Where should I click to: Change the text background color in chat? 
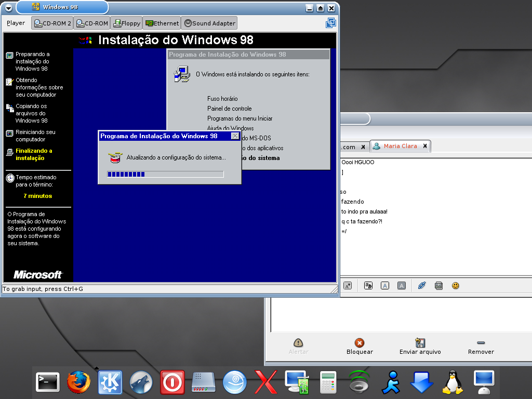point(402,286)
